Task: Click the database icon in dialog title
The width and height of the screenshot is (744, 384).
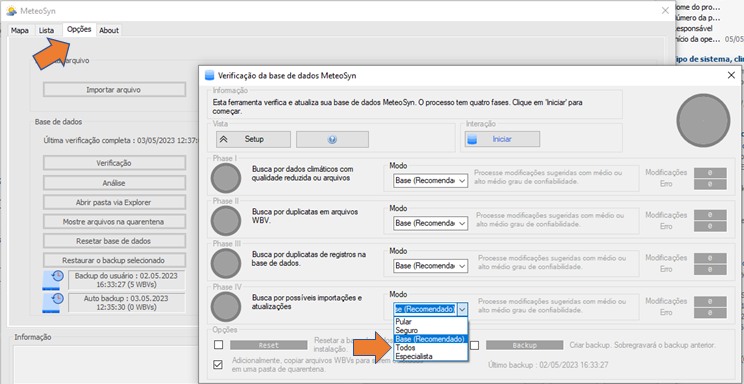Action: pyautogui.click(x=209, y=75)
